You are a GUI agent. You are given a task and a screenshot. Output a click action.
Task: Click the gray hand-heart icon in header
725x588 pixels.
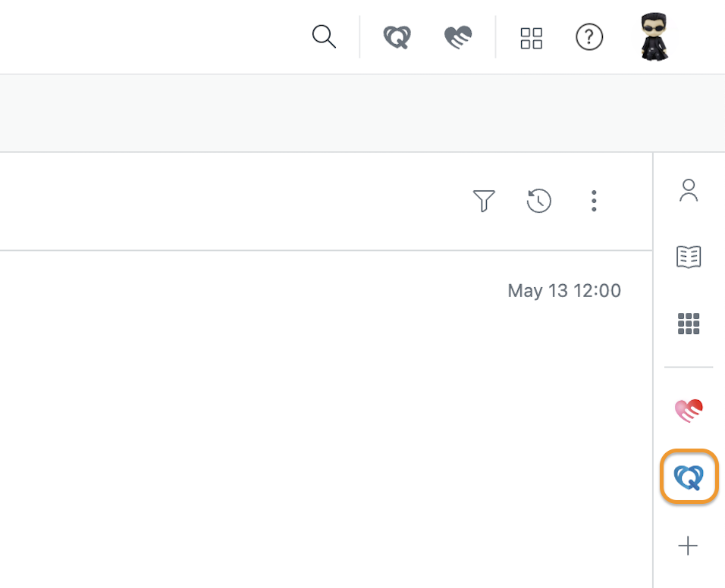point(458,37)
